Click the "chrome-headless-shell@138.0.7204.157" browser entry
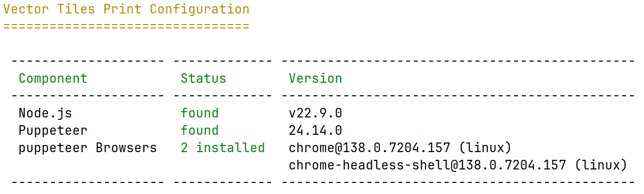 [x=427, y=165]
